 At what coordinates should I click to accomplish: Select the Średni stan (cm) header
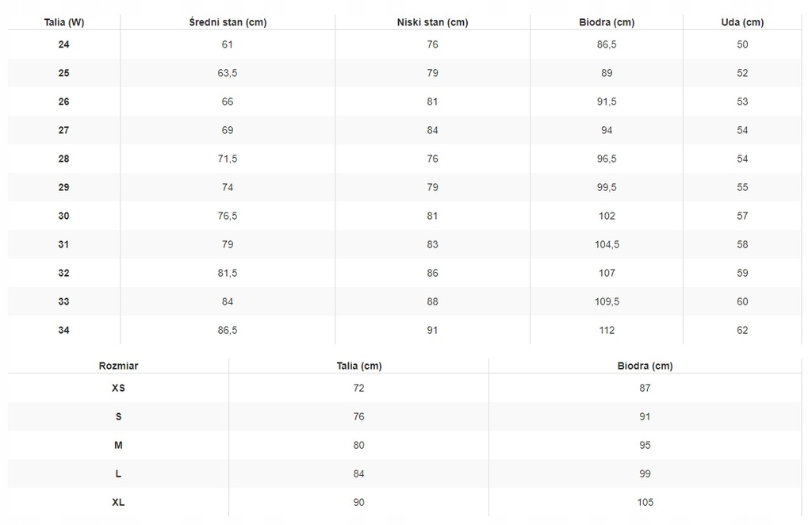228,22
